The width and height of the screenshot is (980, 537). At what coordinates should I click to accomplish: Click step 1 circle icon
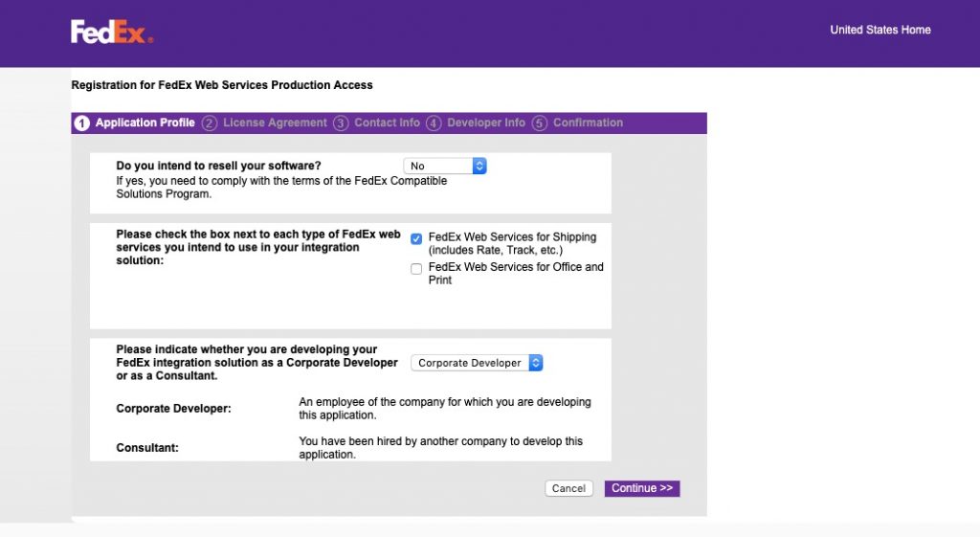tap(82, 123)
